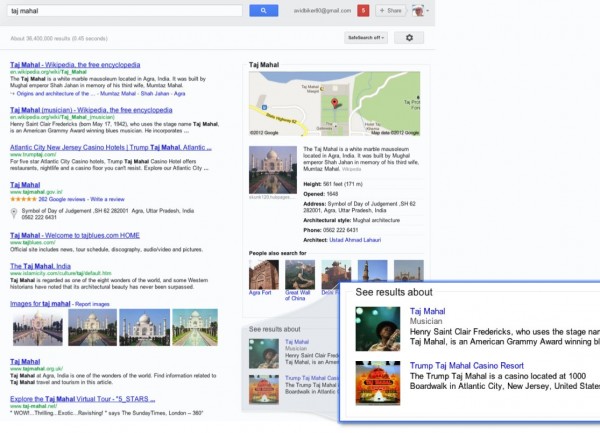Click the Wikipedia source link in panel description
Screen dimensions: 600x433
pos(351,169)
